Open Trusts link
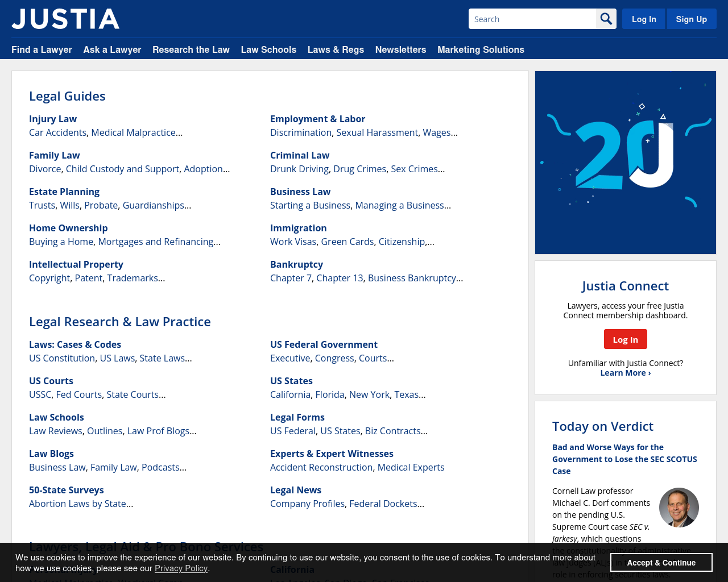 pyautogui.click(x=42, y=205)
